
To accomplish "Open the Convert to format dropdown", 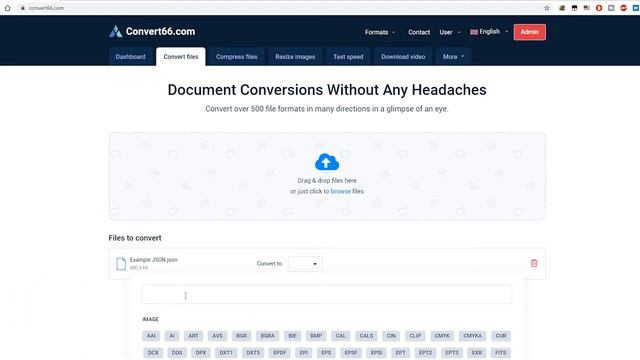I will (305, 264).
